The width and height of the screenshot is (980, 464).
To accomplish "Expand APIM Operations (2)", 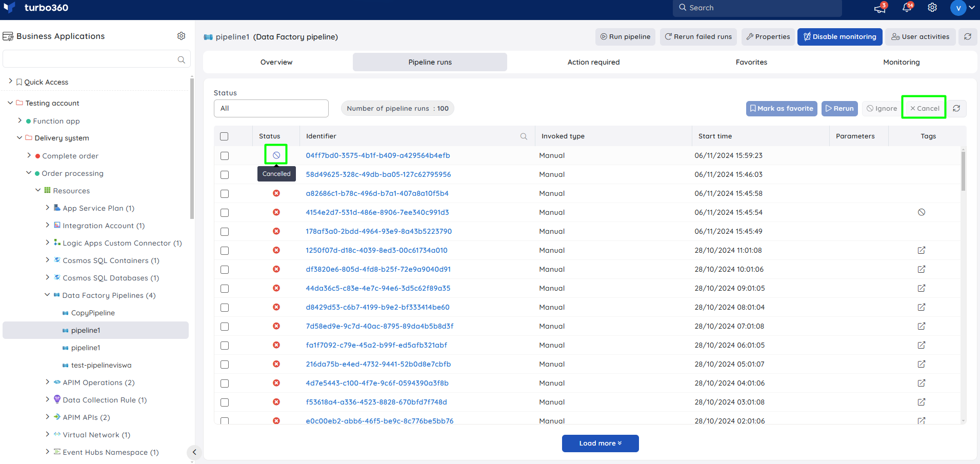I will [x=48, y=382].
